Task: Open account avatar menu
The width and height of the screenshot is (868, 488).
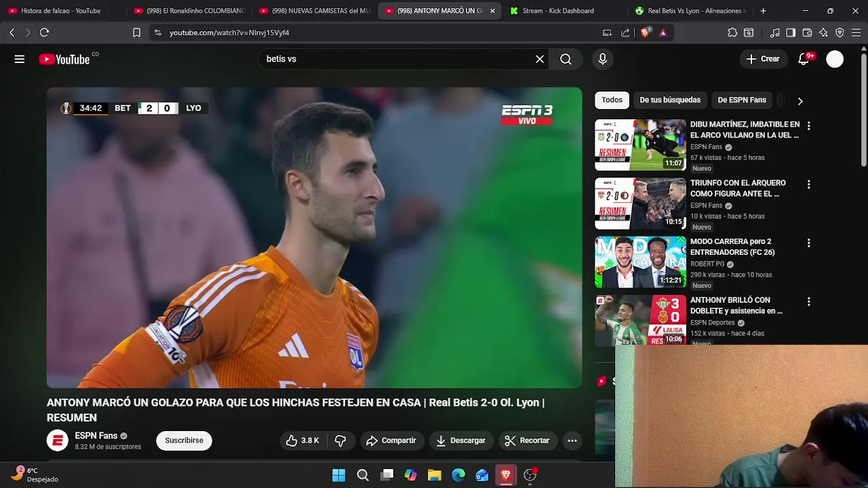Action: click(835, 59)
